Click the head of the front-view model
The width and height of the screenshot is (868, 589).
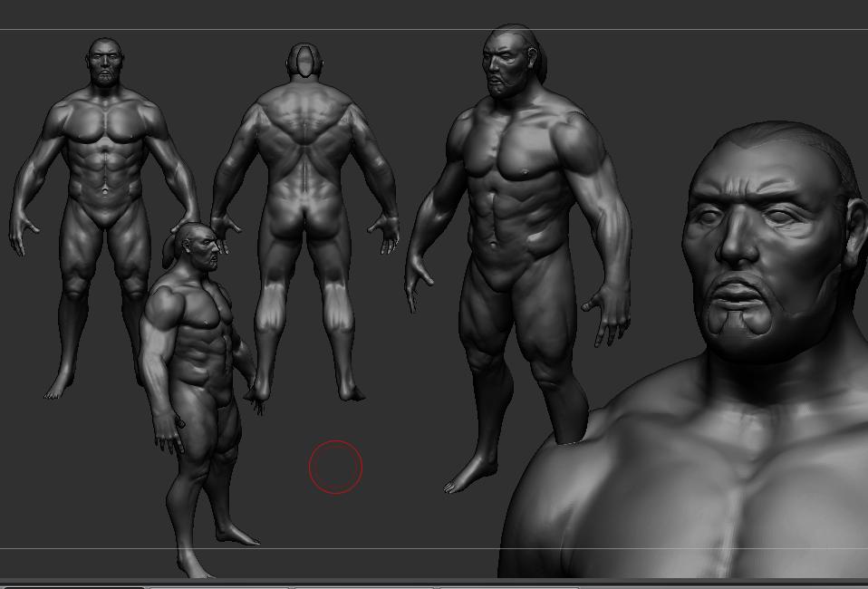pyautogui.click(x=104, y=62)
